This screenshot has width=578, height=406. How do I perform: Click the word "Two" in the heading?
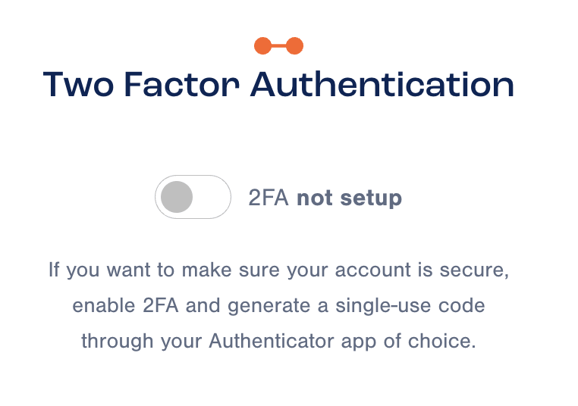click(78, 84)
